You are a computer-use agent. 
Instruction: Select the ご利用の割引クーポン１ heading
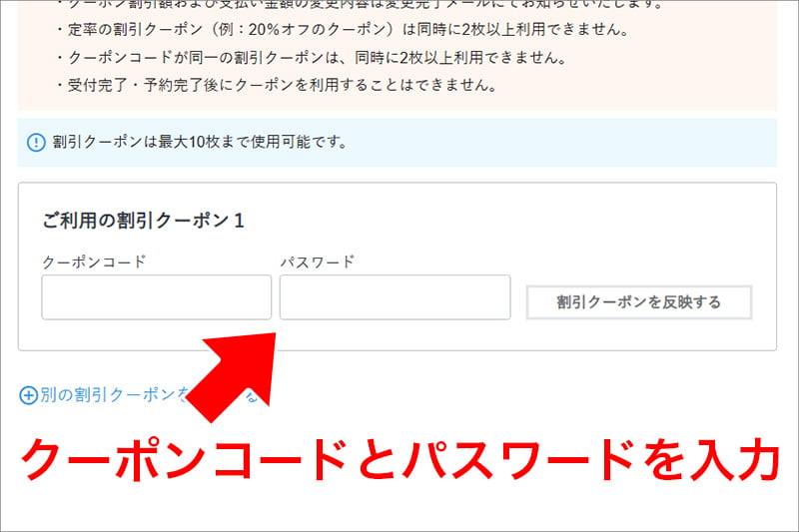(x=143, y=221)
